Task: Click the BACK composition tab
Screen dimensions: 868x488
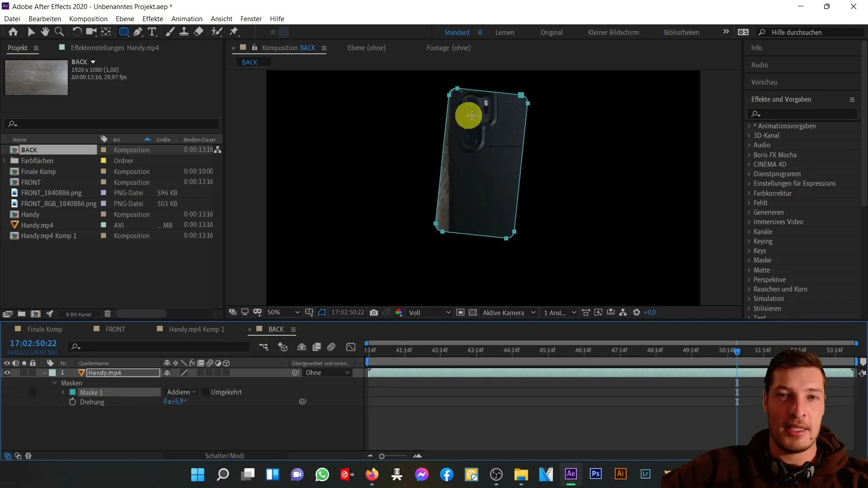Action: tap(276, 329)
